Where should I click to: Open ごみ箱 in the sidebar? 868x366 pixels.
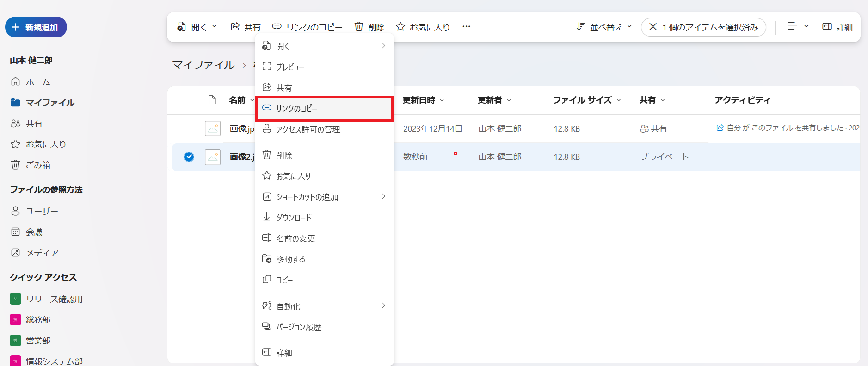[31, 165]
